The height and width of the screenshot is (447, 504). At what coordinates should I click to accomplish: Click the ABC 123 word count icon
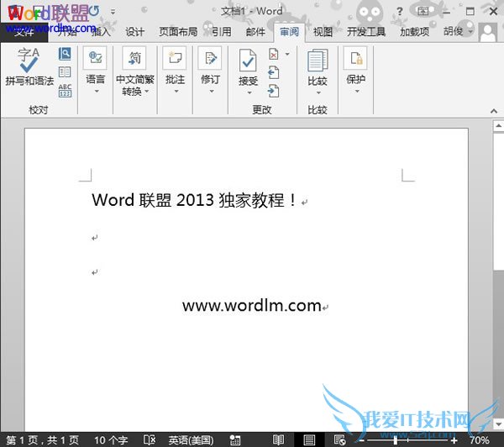(x=65, y=91)
